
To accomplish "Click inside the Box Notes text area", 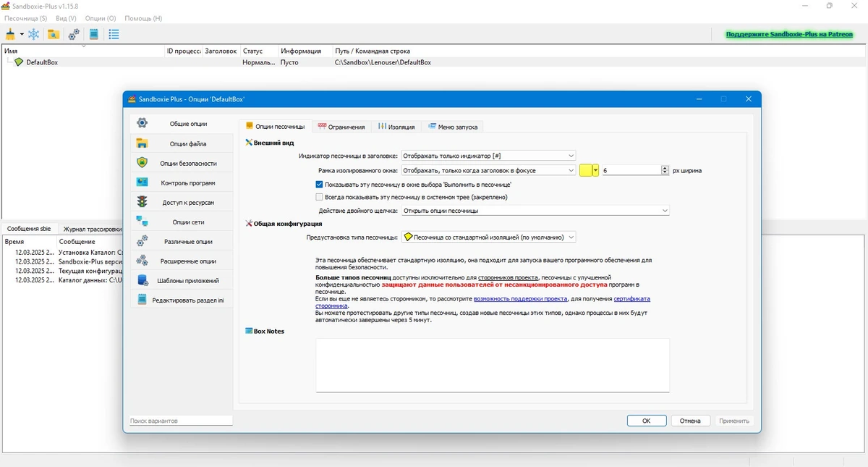I will tap(493, 365).
